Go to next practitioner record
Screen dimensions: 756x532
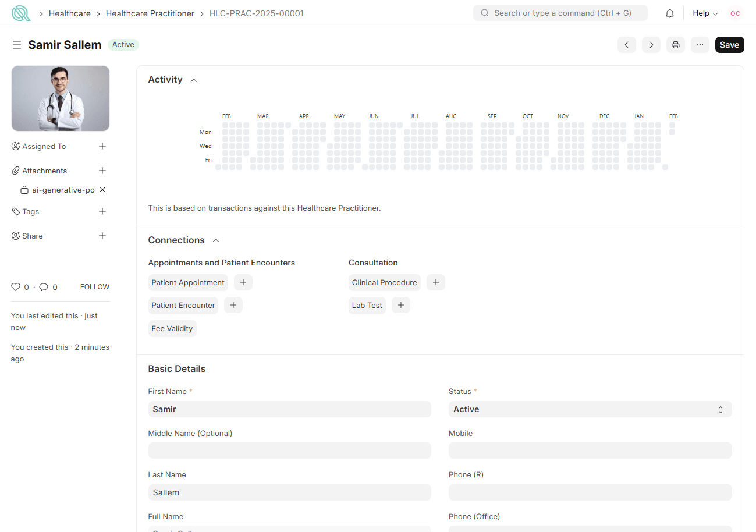(x=651, y=45)
